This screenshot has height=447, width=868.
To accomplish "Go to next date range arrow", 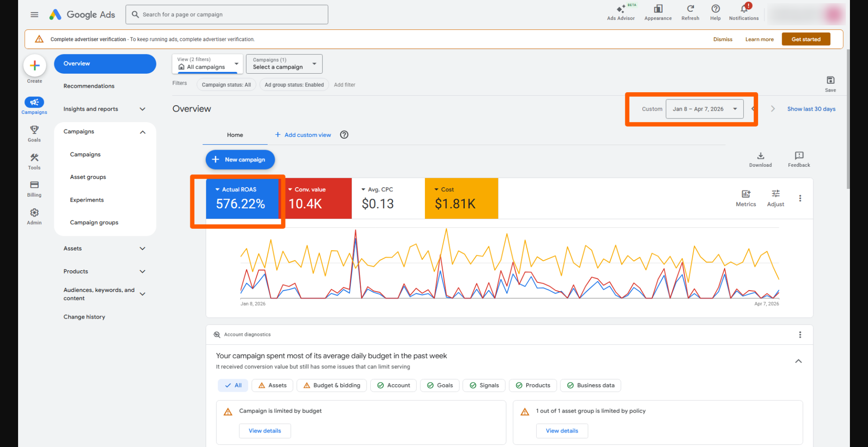I will [x=773, y=109].
